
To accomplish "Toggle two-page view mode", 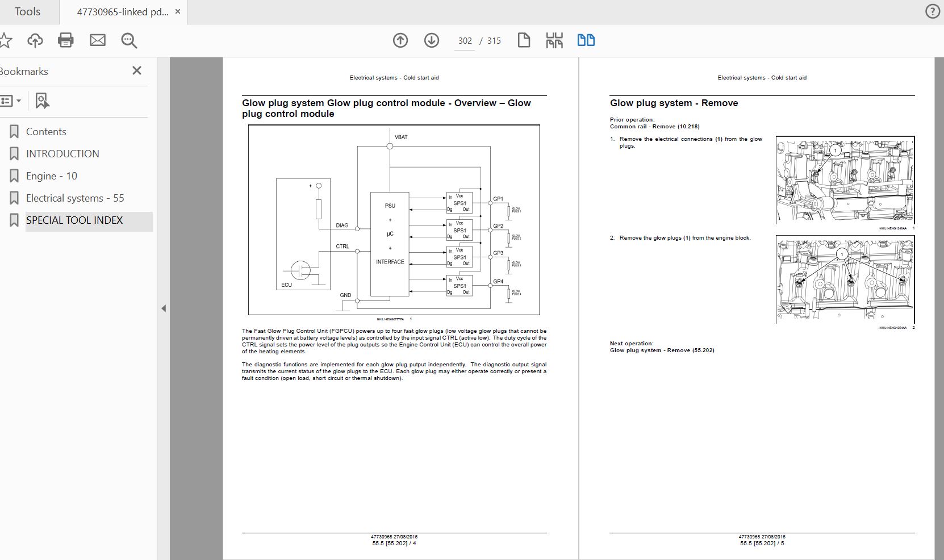I will (x=586, y=40).
